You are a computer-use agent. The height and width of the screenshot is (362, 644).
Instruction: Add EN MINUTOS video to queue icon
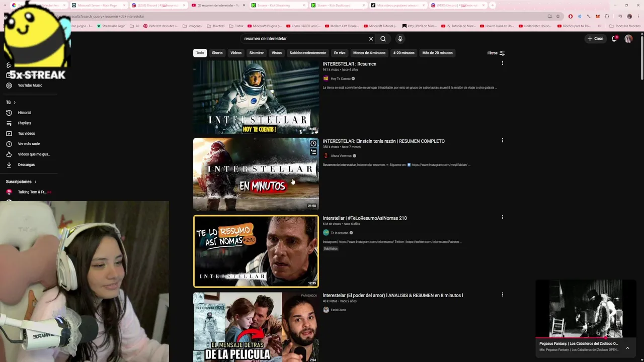313,152
